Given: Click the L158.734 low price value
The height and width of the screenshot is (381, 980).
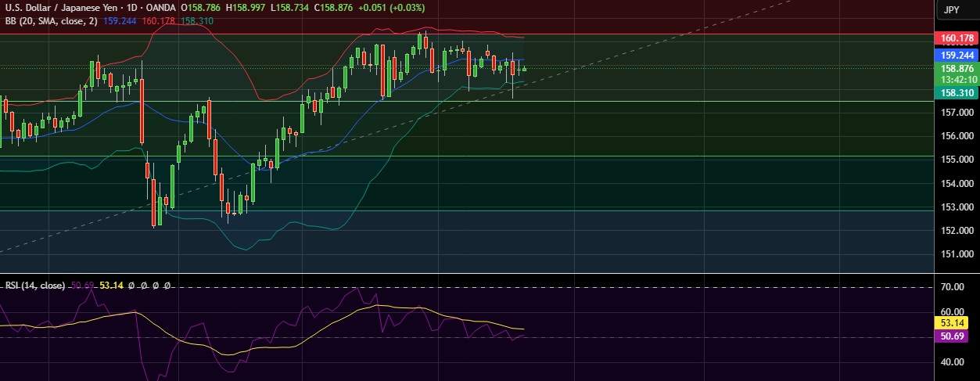Looking at the screenshot, I should pyautogui.click(x=290, y=7).
